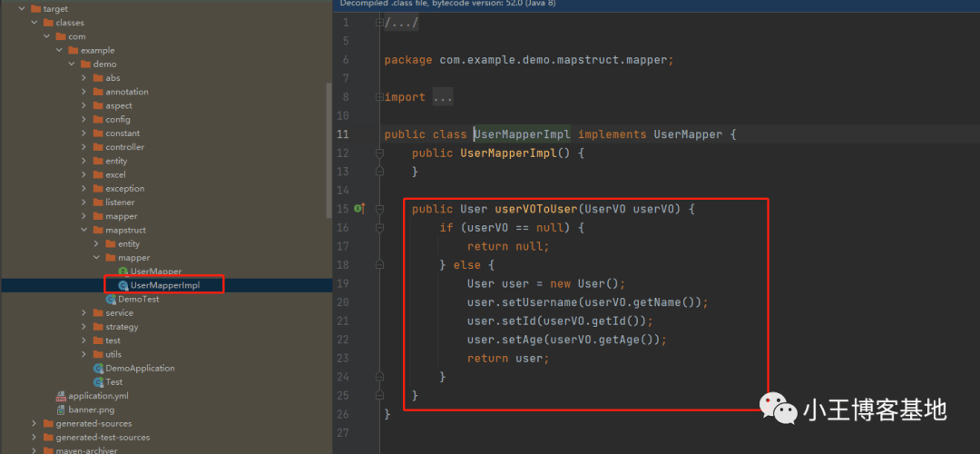
Task: Collapse the mapstruct folder chevron
Action: [84, 230]
